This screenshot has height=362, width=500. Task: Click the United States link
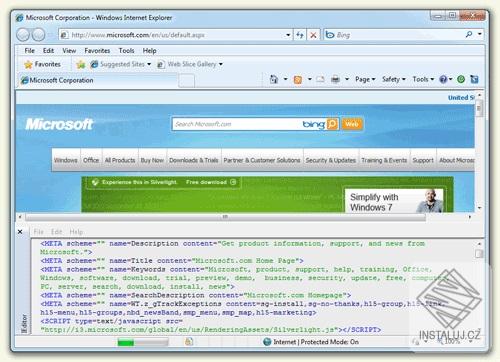click(461, 98)
